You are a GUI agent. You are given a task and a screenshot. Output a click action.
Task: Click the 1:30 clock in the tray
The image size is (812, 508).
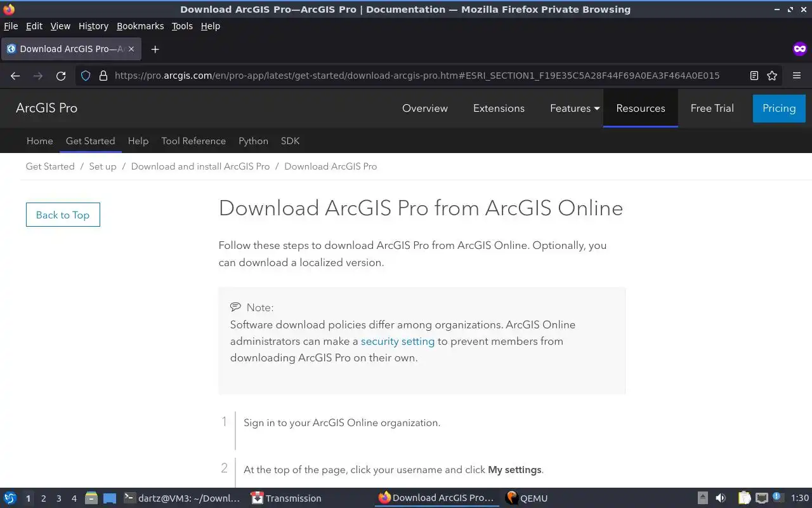[800, 498]
